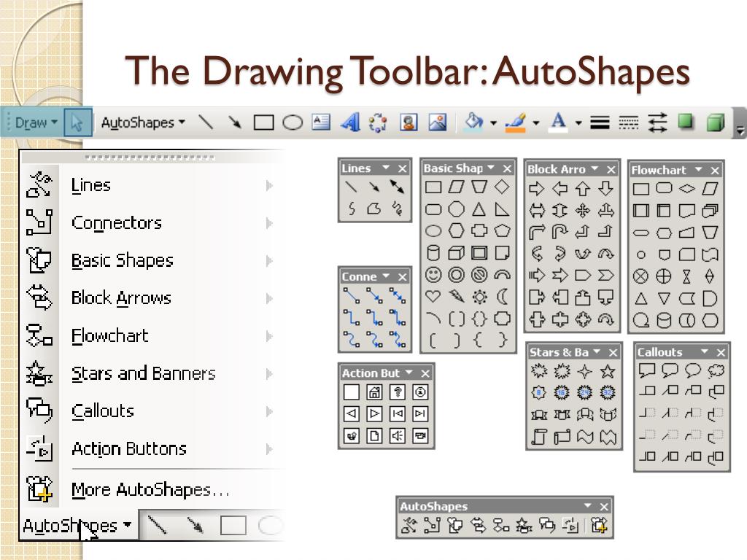Select Home action button
This screenshot has width=747, height=560.
click(x=374, y=392)
